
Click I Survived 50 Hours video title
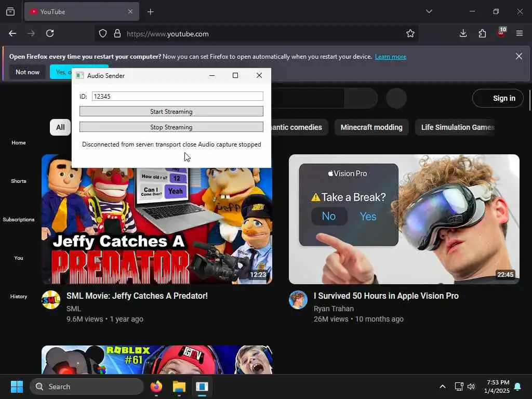pyautogui.click(x=386, y=296)
